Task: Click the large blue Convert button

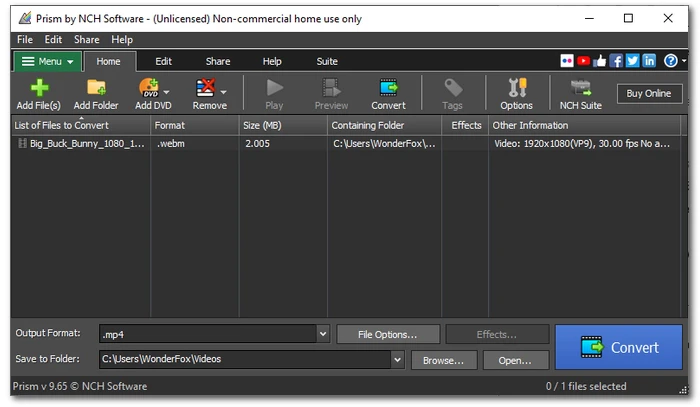Action: [618, 347]
